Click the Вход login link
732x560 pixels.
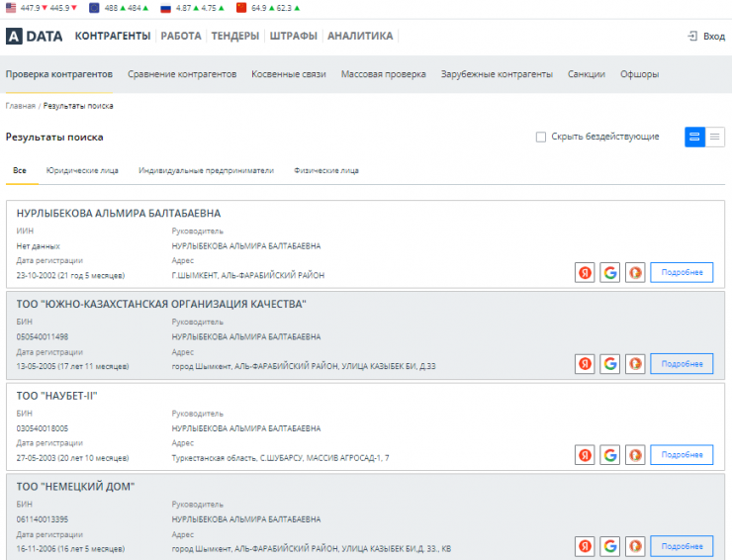click(x=706, y=37)
